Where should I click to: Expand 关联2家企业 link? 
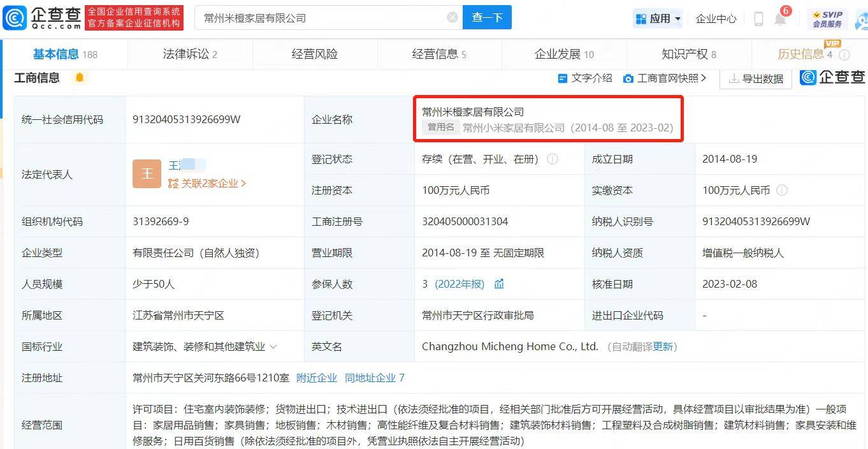point(207,184)
